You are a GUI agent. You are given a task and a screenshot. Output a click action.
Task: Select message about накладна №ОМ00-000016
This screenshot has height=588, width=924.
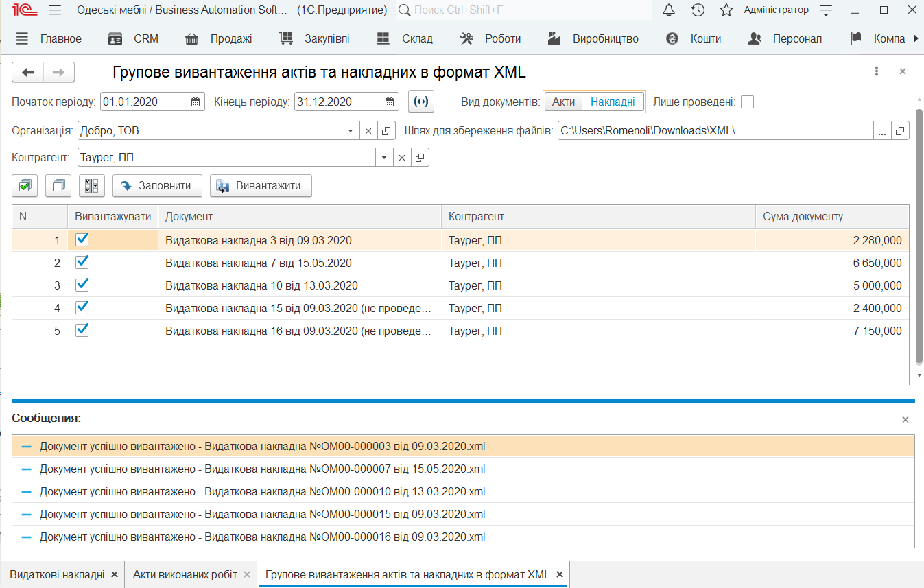[x=463, y=537]
